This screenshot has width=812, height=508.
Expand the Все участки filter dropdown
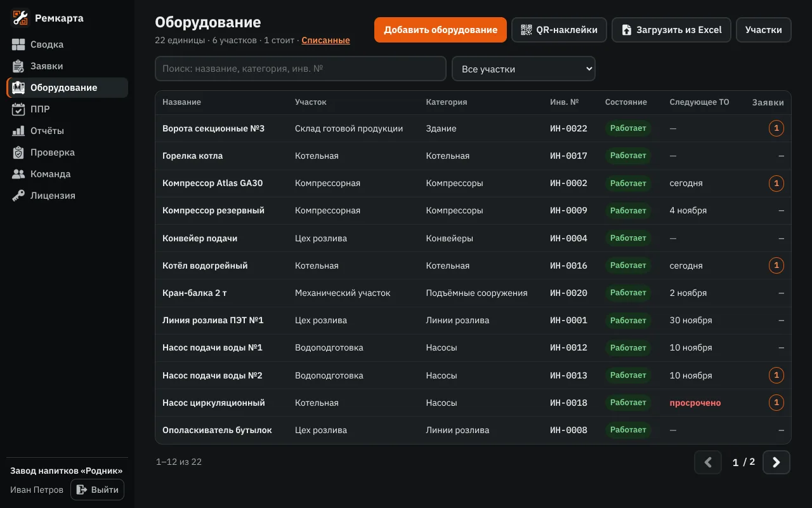point(523,69)
